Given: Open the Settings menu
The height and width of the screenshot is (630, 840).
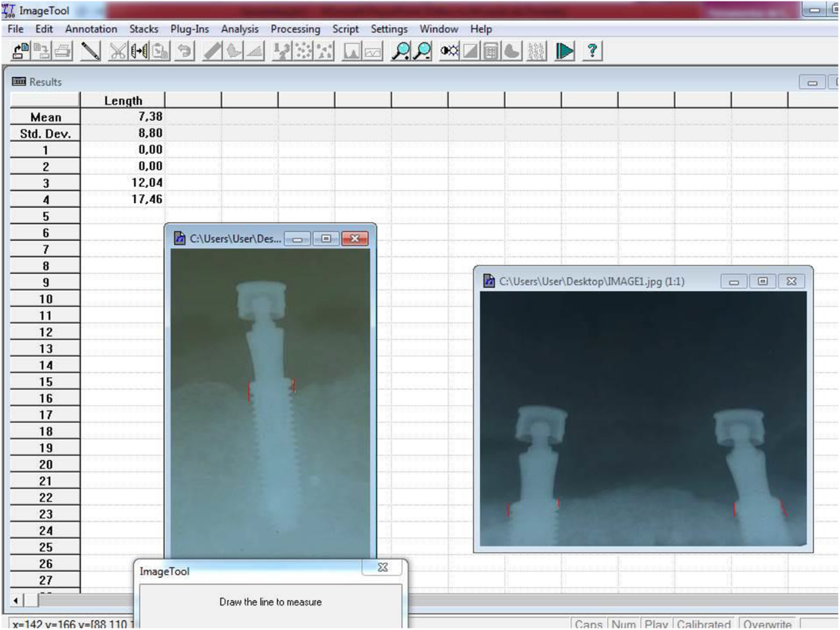Looking at the screenshot, I should (x=389, y=29).
